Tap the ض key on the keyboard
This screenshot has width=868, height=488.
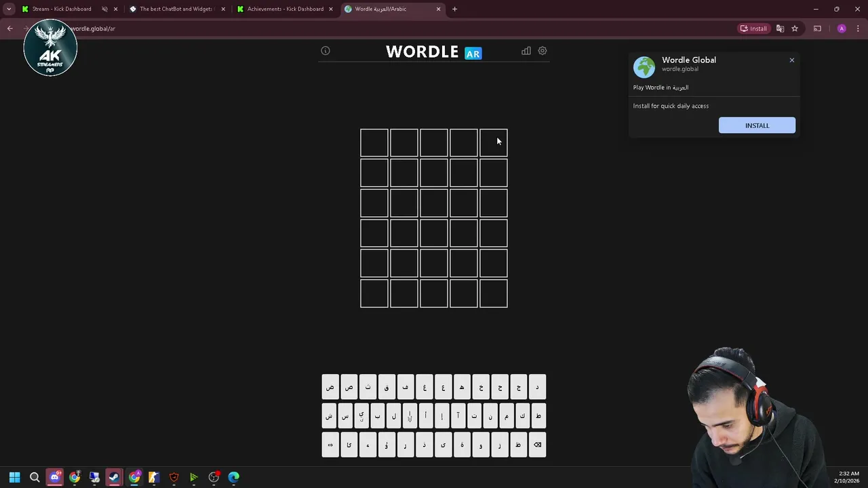(330, 386)
